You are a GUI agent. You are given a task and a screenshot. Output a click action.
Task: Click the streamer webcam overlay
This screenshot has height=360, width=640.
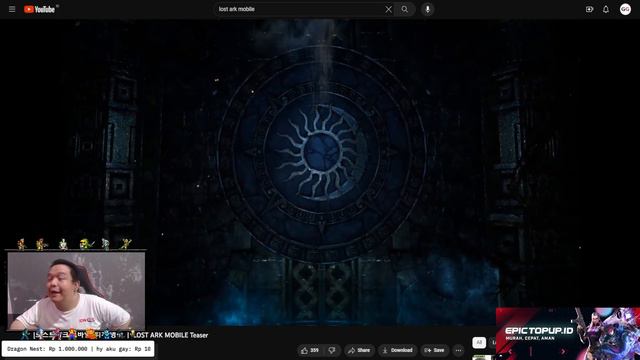[76, 291]
